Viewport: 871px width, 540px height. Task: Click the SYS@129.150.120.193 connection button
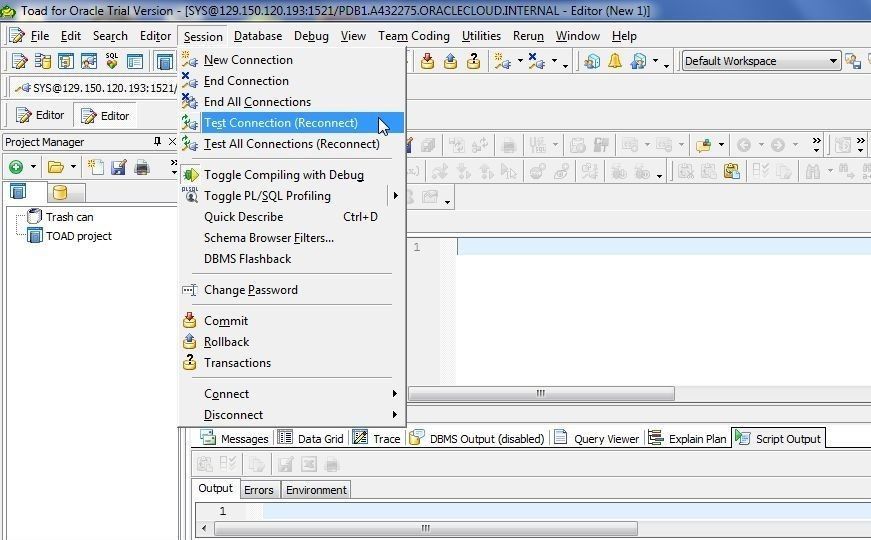click(94, 88)
